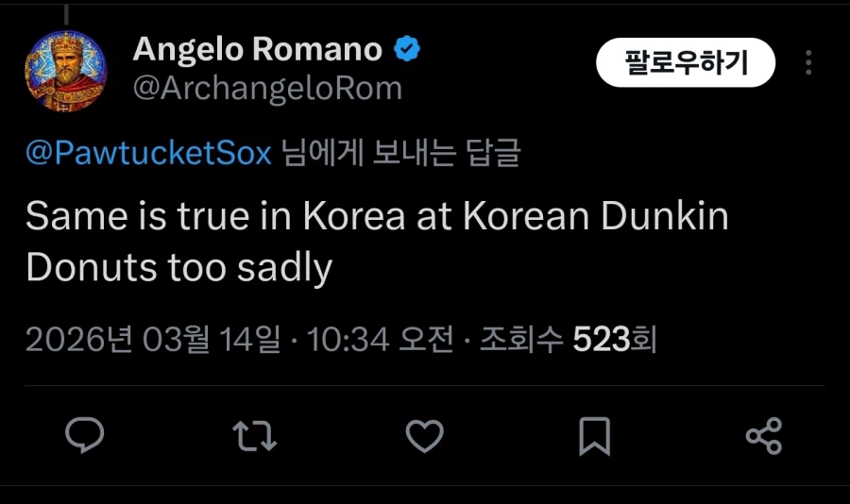Click the 2026년 03월 14일 date
This screenshot has height=504, width=850.
[x=152, y=340]
